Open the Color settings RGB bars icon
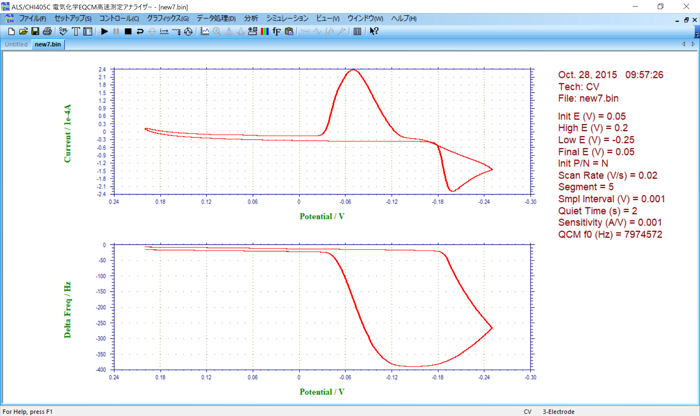This screenshot has width=700, height=416. click(265, 31)
